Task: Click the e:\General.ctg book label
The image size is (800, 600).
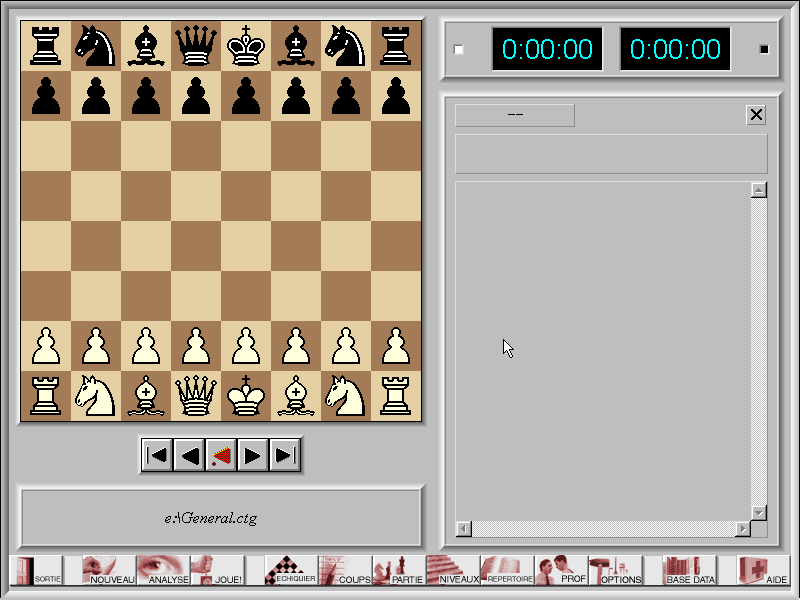Action: click(x=211, y=518)
